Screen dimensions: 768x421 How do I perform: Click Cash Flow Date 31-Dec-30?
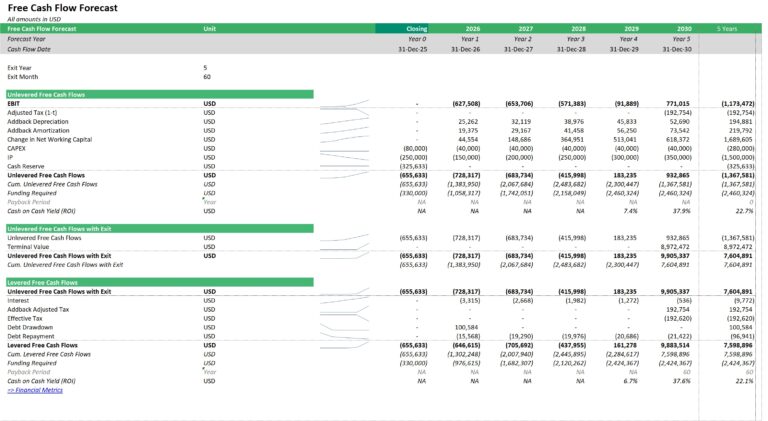coord(677,49)
